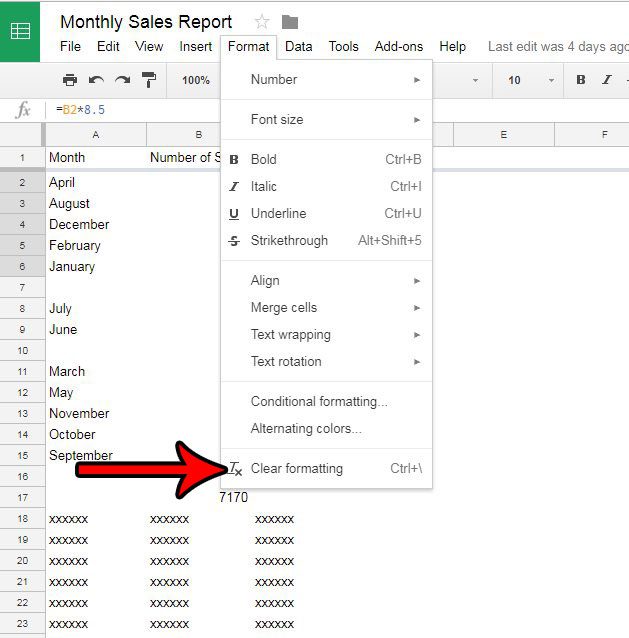Choose Clear formatting from the Format menu
629x638 pixels.
(297, 468)
